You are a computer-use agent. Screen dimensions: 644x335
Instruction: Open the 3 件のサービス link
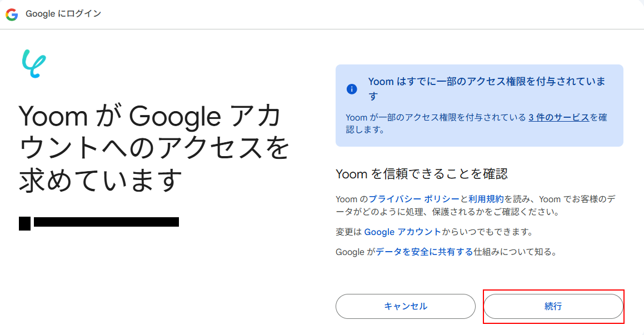(558, 117)
